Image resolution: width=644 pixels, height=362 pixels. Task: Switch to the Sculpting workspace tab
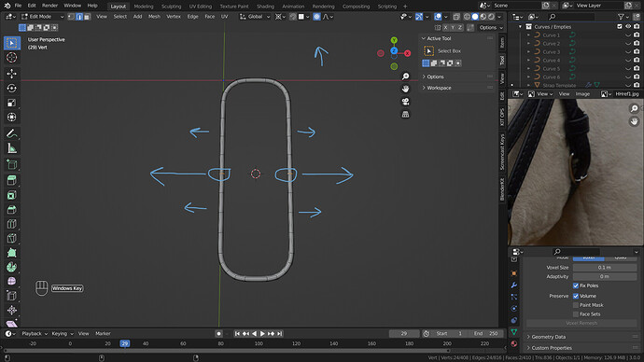(172, 7)
